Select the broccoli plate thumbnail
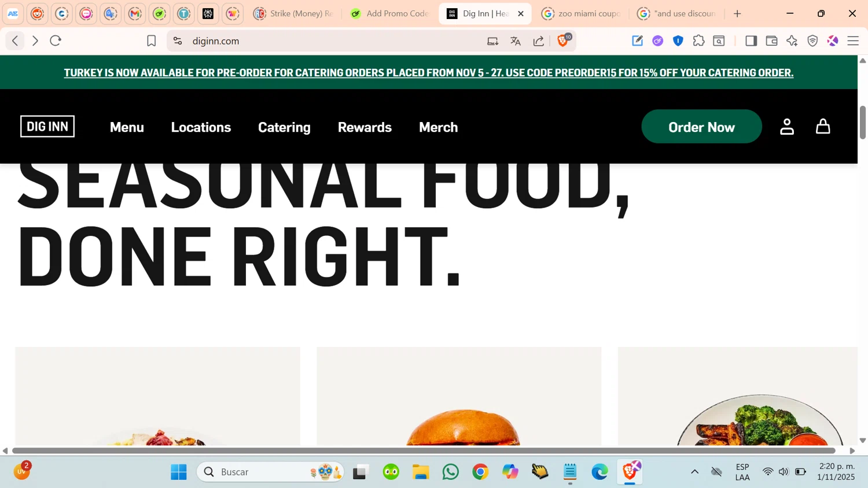 pos(738,396)
